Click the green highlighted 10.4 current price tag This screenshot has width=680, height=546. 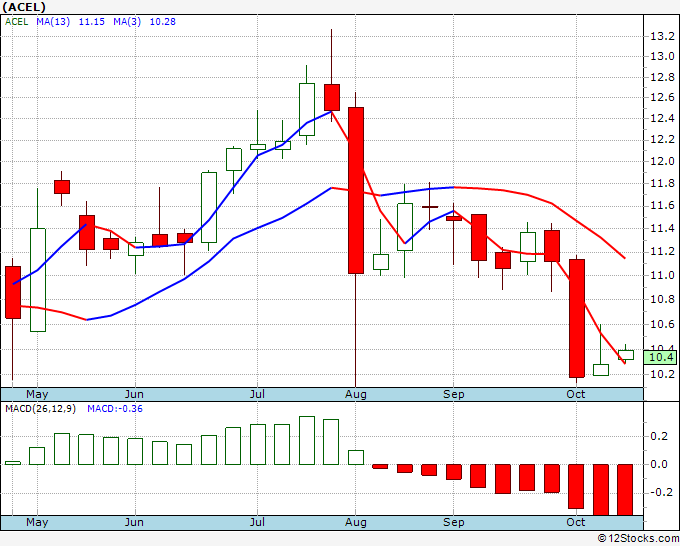[x=660, y=357]
